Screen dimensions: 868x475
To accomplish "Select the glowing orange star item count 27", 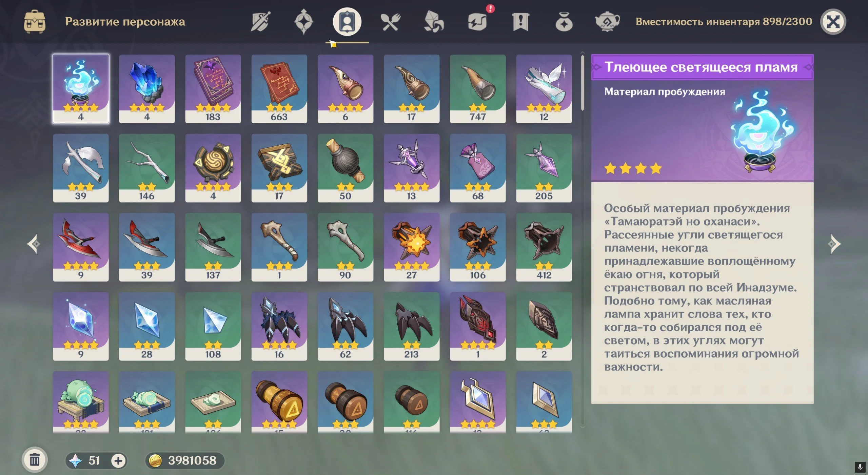I will point(412,247).
